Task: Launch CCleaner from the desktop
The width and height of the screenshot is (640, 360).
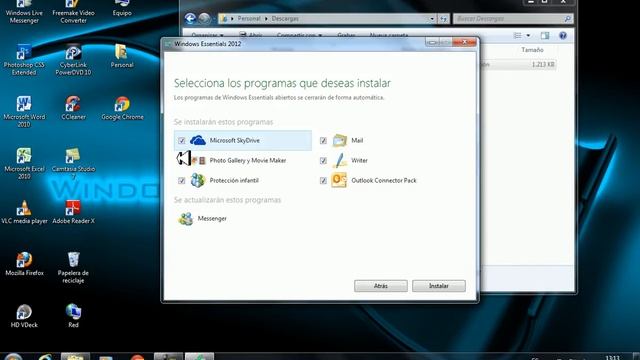Action: tap(73, 108)
